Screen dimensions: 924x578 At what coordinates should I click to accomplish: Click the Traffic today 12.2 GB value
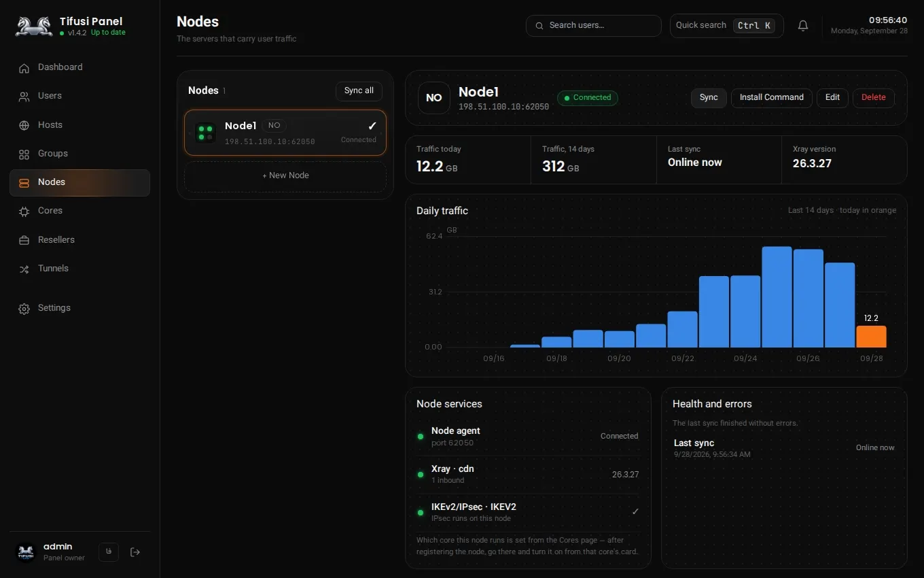(x=437, y=166)
